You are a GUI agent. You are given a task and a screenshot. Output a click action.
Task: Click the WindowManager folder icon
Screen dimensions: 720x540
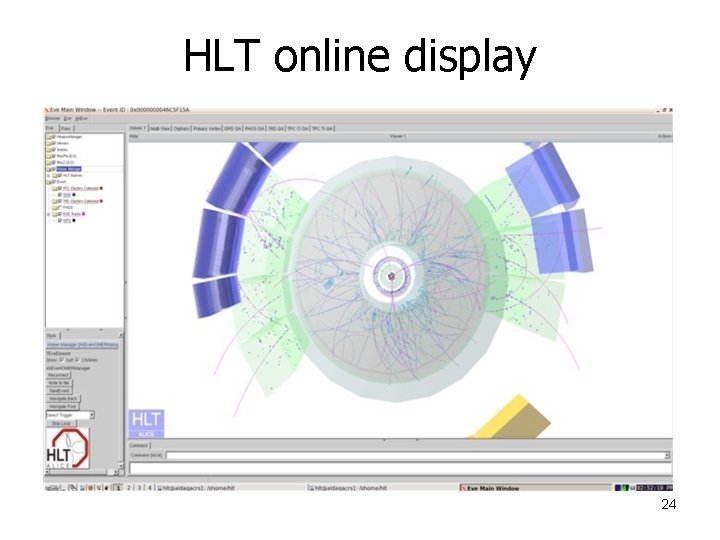(x=48, y=137)
